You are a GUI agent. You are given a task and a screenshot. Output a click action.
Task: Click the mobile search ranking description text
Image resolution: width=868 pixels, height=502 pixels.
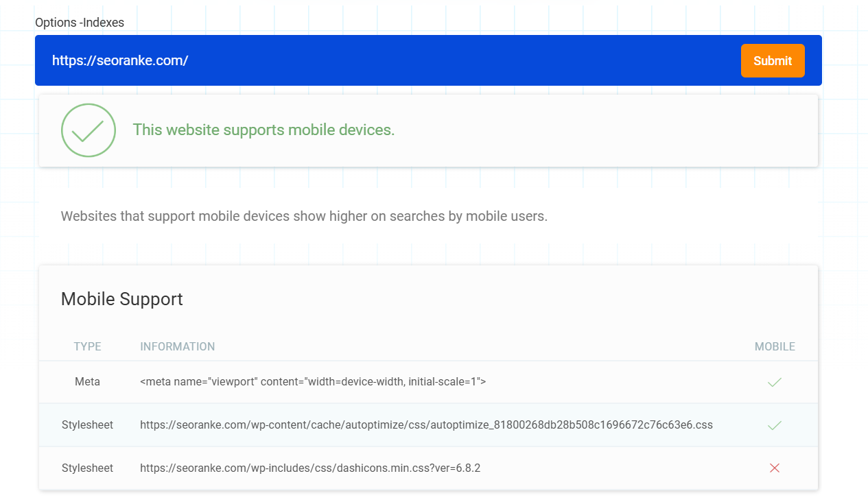coord(304,217)
